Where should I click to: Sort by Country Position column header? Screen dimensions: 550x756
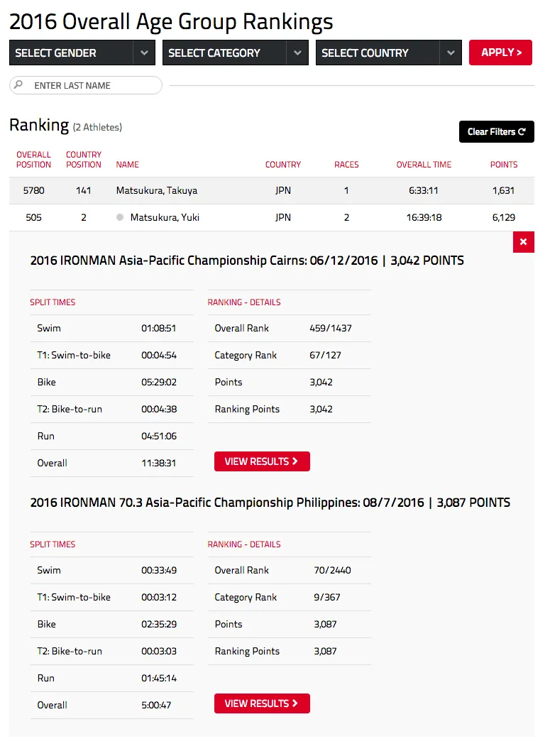coord(84,160)
